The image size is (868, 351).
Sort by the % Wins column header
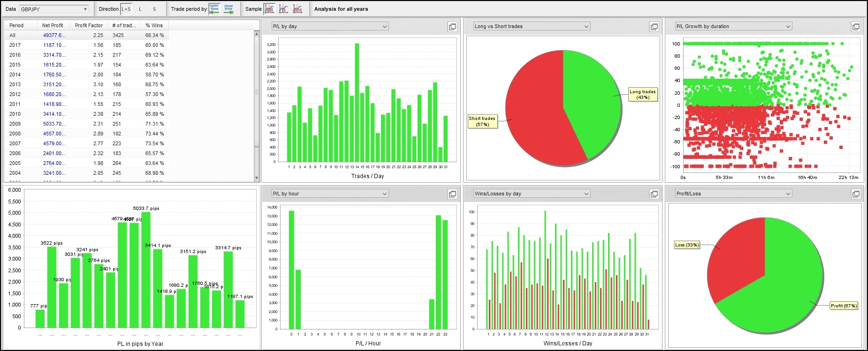[x=154, y=25]
